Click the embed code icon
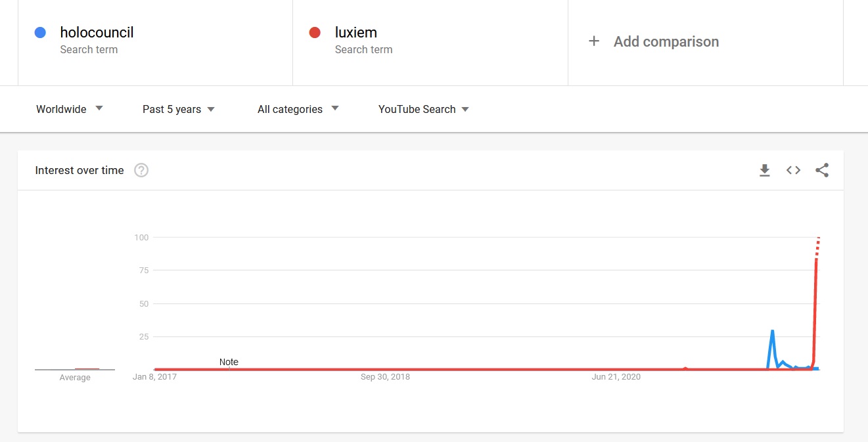 (793, 171)
